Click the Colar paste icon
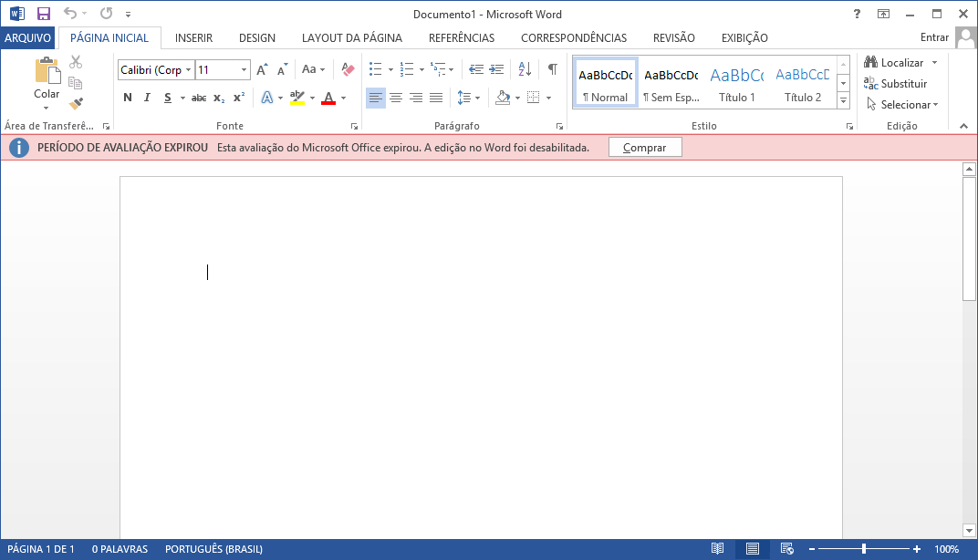The height and width of the screenshot is (560, 978). point(47,70)
